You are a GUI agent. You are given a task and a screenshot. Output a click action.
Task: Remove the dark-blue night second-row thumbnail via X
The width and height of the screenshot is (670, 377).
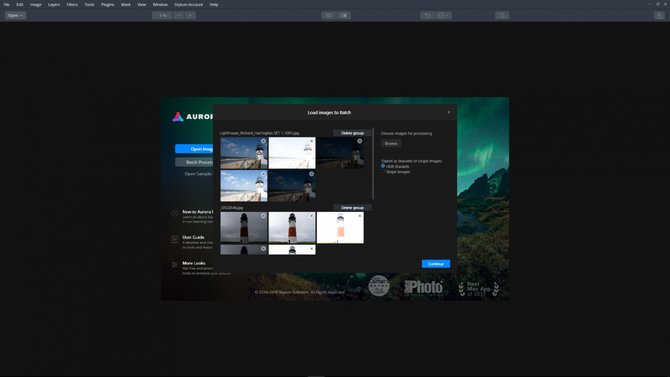click(311, 174)
